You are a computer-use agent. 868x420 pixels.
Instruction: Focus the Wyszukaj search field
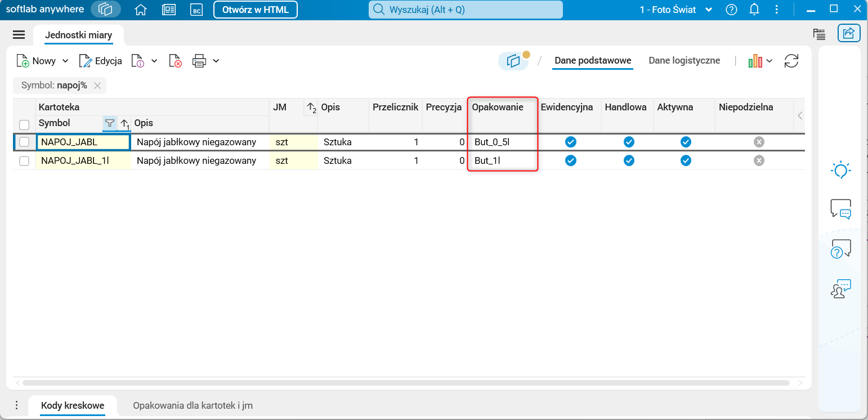[466, 10]
